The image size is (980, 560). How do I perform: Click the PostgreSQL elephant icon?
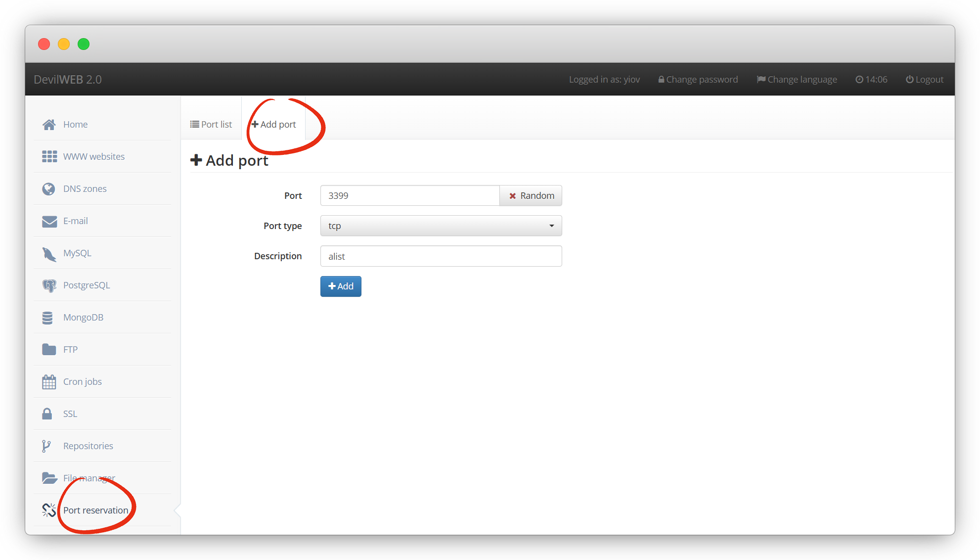tap(49, 285)
